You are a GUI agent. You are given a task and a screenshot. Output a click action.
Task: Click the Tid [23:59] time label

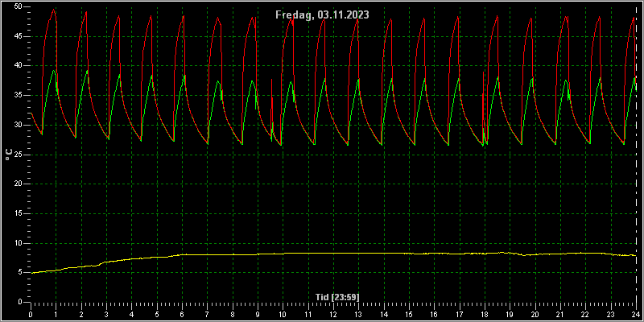coord(339,296)
